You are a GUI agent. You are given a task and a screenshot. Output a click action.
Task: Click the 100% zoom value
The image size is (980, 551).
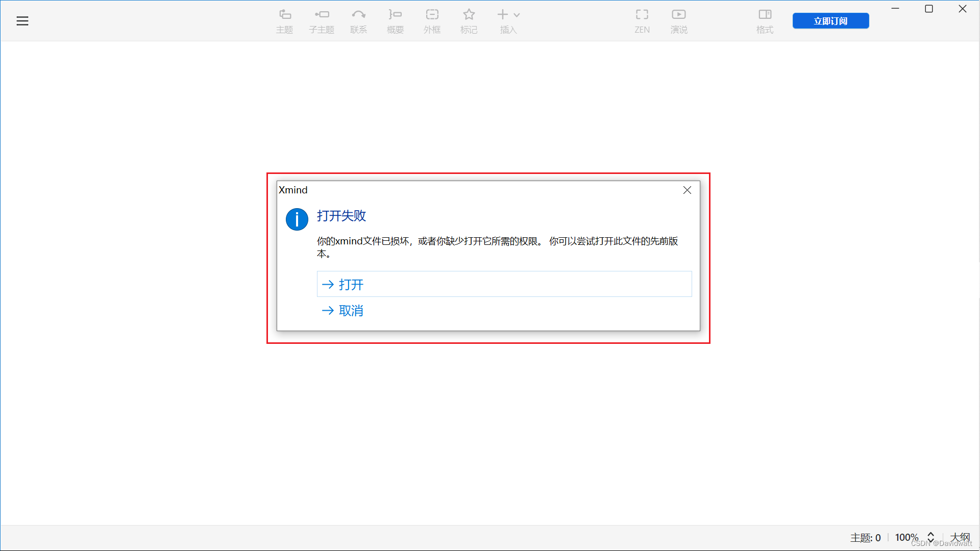click(906, 537)
